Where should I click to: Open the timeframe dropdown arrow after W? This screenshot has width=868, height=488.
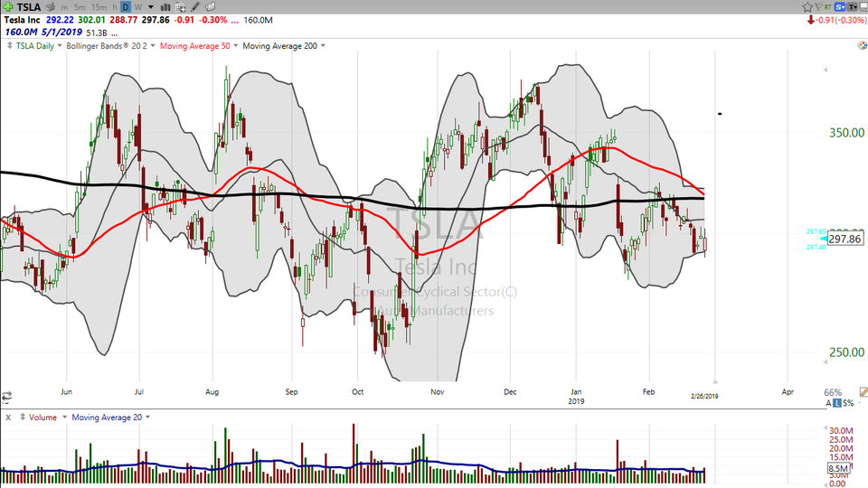click(x=151, y=6)
